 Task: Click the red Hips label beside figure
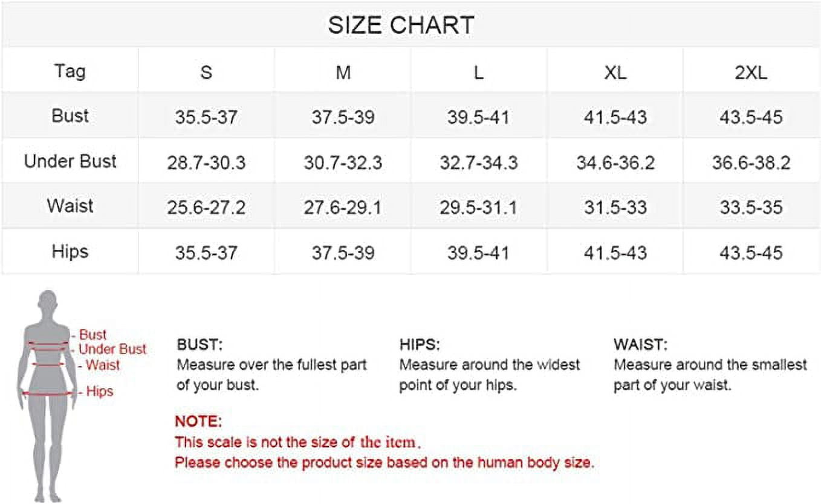pos(99,392)
